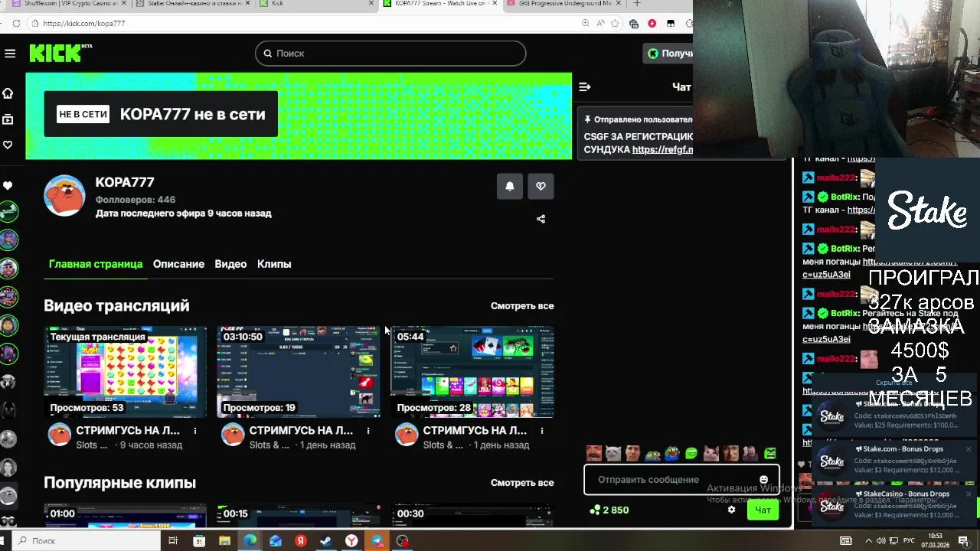Click the green Получить button in Kick header
Screen dimensions: 980x551
tap(668, 53)
